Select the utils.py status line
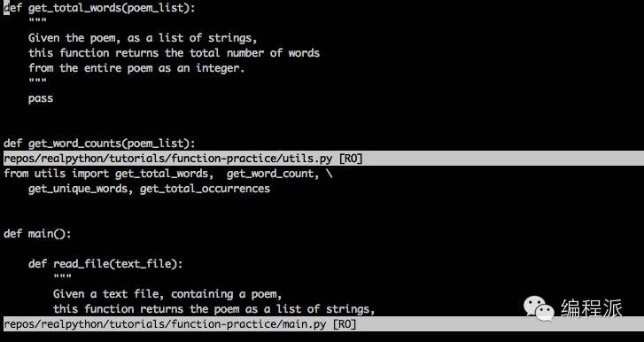The image size is (644, 342). click(322, 159)
